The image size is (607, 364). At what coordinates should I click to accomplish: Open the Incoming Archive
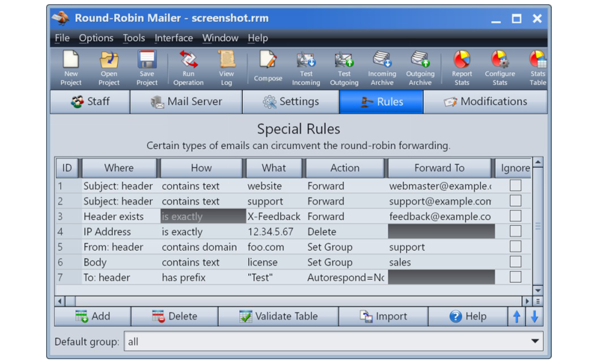click(x=382, y=64)
